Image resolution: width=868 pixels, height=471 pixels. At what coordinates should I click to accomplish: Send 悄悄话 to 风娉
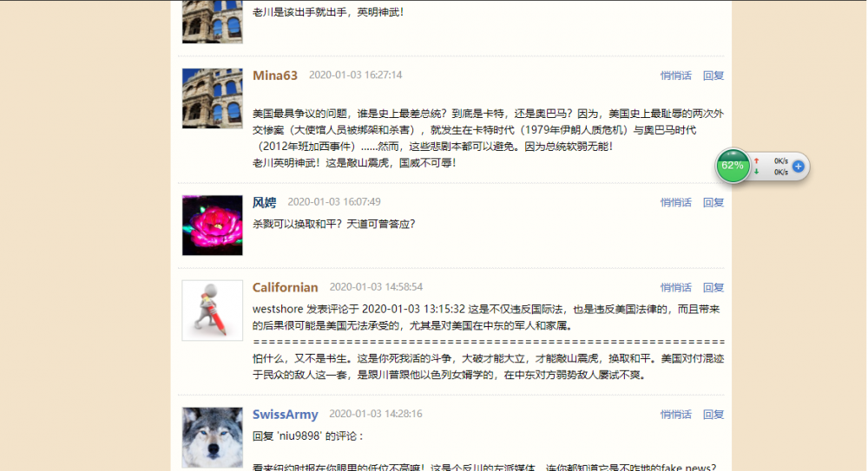tap(675, 203)
